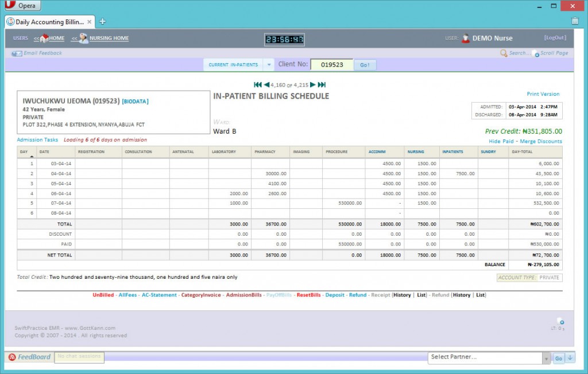Screen dimensions: 588x374
Task: Click the Client No input field
Action: coord(332,65)
